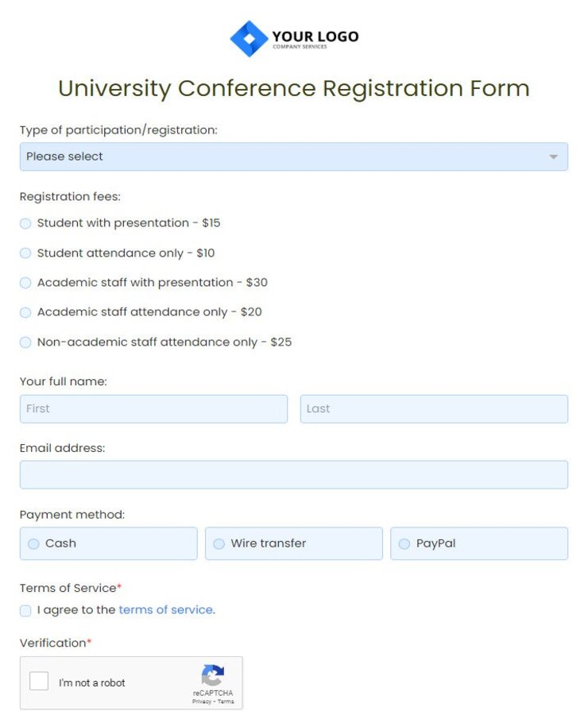Click the reCAPTCHA badge icon
The width and height of the screenshot is (588, 715).
[212, 675]
